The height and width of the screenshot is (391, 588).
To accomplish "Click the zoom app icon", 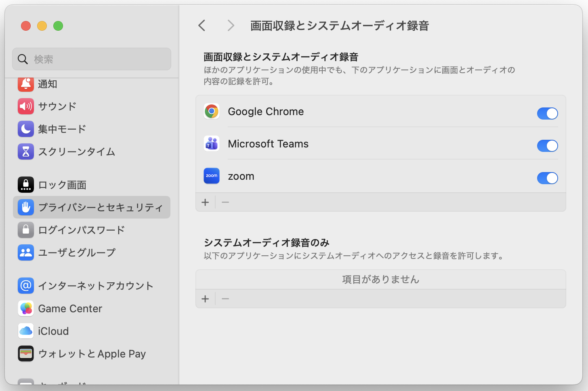I will 212,176.
